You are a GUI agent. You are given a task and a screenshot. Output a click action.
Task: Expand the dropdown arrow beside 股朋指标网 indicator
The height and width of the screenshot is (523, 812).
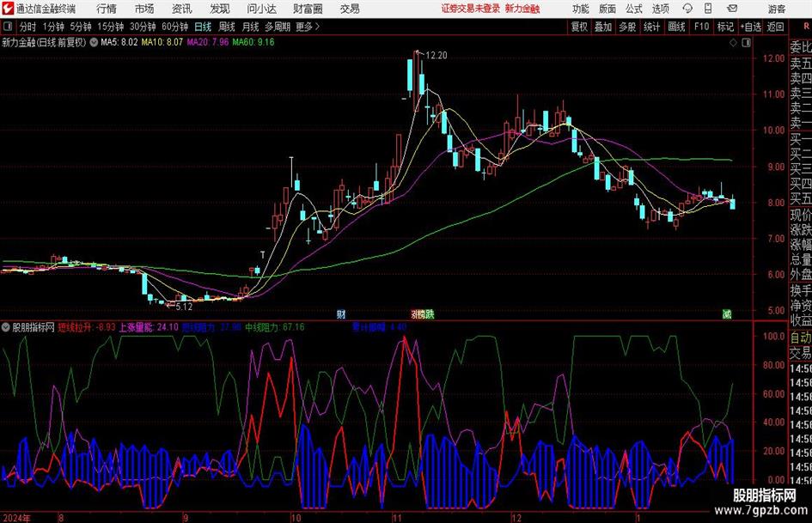point(6,327)
